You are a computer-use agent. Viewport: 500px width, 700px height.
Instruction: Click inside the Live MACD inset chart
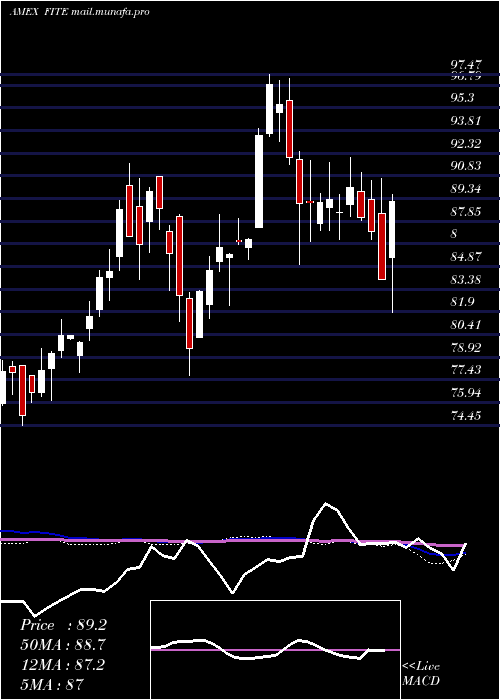click(275, 650)
